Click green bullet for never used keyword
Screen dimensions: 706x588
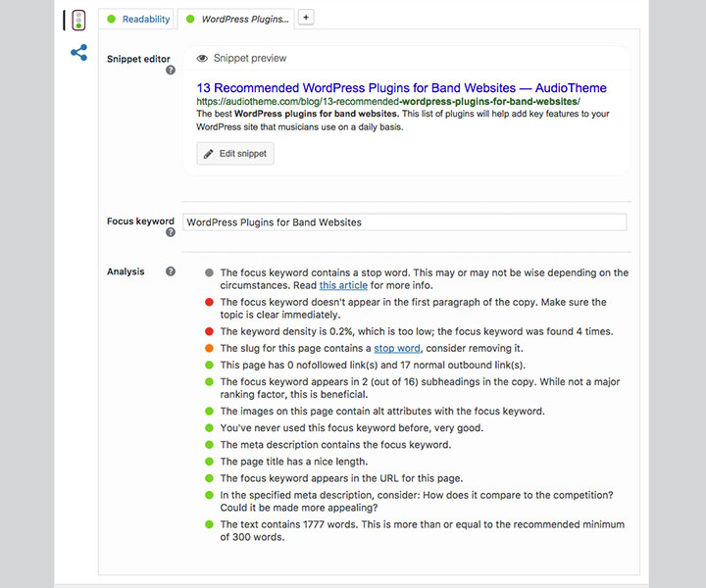click(x=209, y=428)
